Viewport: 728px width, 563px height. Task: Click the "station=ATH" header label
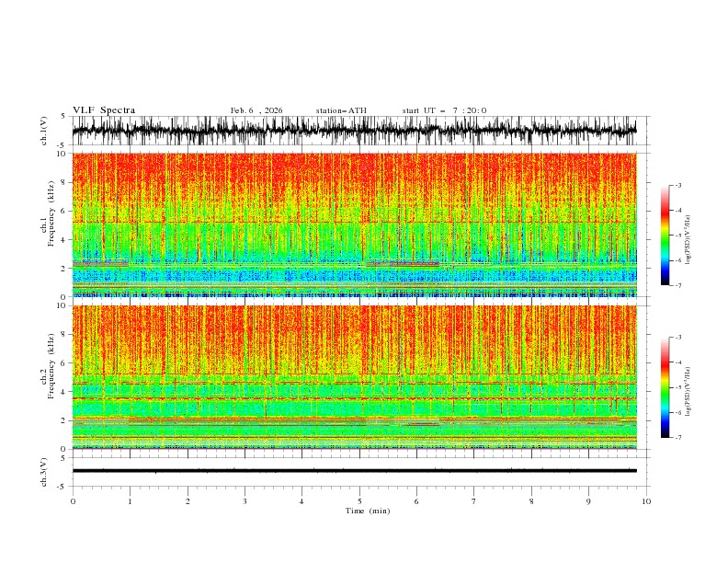(x=341, y=110)
